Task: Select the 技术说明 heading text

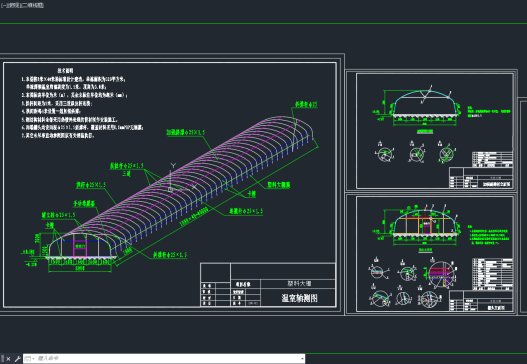Action: 65,71
